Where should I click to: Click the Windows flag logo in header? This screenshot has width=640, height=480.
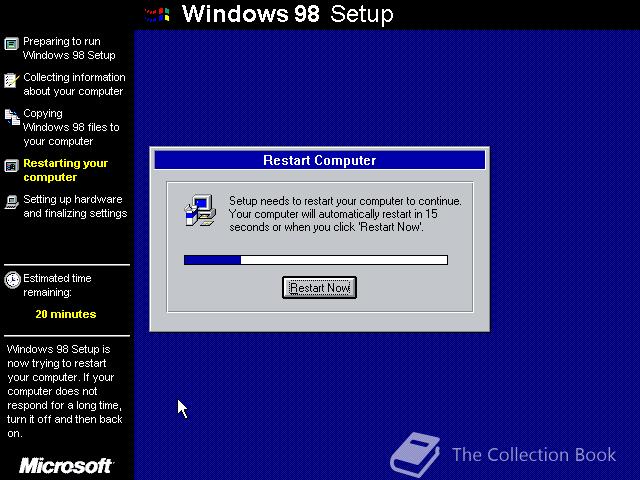click(157, 15)
